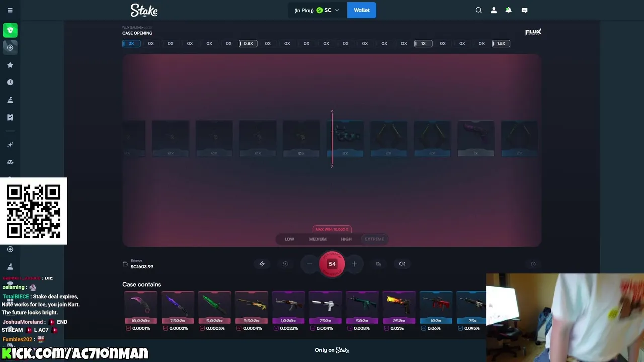This screenshot has height=362, width=644.
Task: Select the 750x white pistol item
Action: (x=325, y=308)
